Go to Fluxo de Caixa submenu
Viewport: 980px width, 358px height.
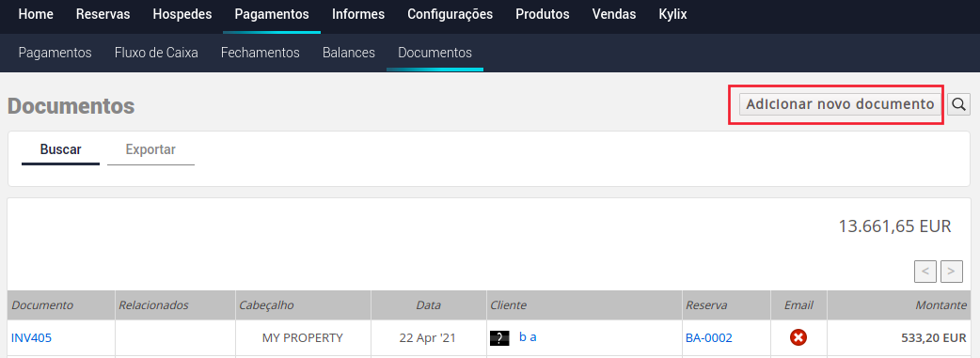point(156,54)
